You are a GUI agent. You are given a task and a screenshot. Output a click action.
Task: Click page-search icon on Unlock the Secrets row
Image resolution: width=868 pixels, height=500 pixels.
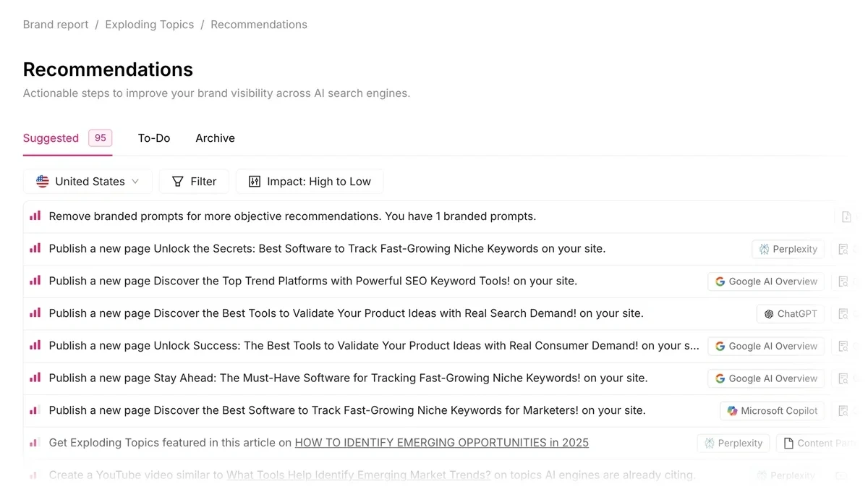coord(843,249)
